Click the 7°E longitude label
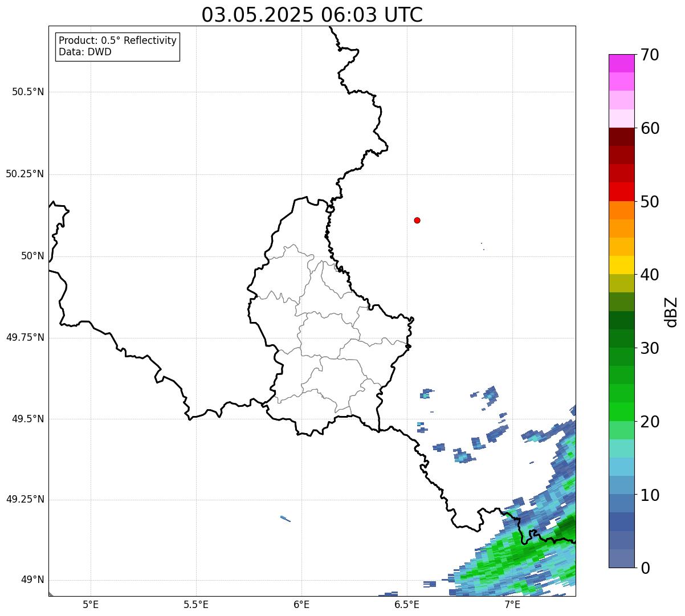The width and height of the screenshot is (685, 616). tap(512, 604)
